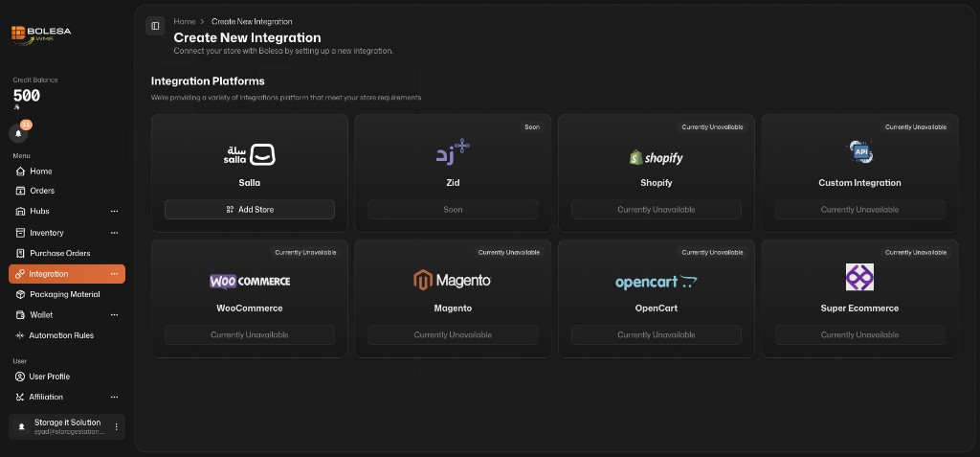Image resolution: width=980 pixels, height=457 pixels.
Task: Click the Shopify logo
Action: click(x=657, y=157)
